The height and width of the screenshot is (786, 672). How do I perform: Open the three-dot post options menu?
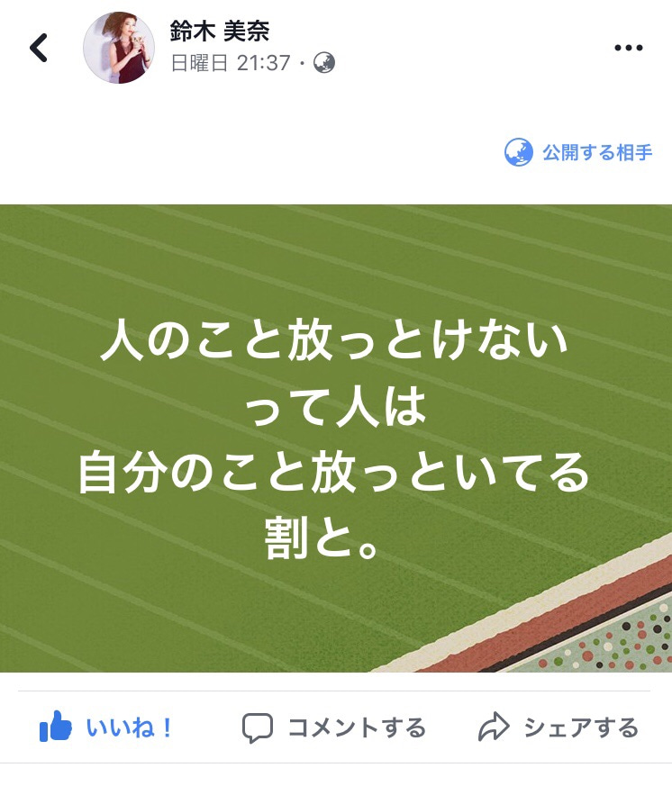tap(629, 48)
